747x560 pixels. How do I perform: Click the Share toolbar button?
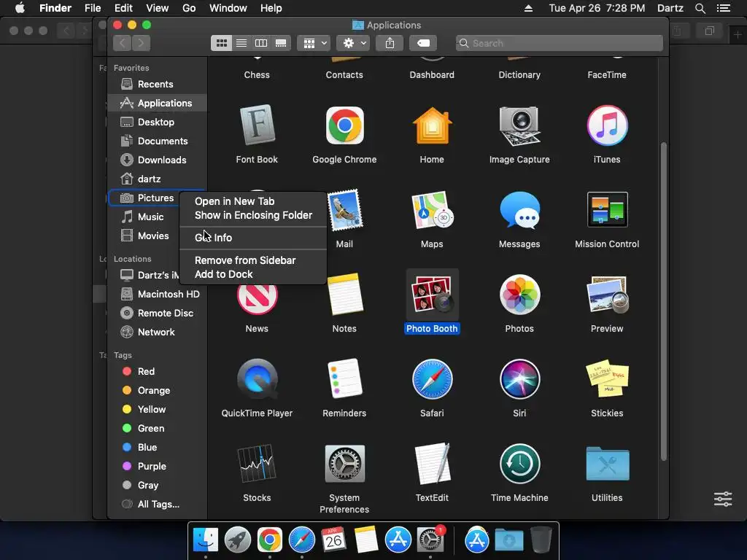[390, 43]
